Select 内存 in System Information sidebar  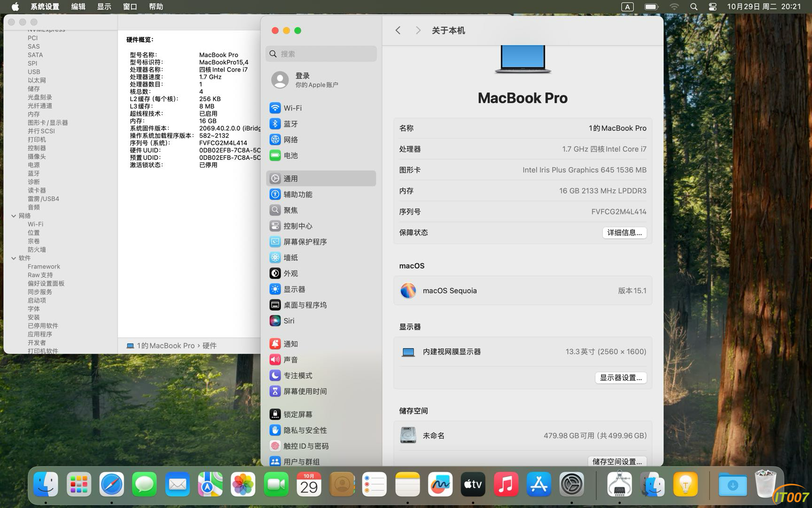(34, 114)
